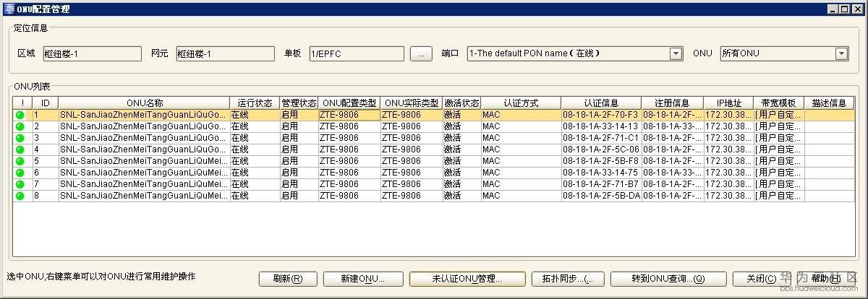Screen dimensions: 868x299
Task: Click the green status dot of ONU row 1
Action: coord(20,115)
